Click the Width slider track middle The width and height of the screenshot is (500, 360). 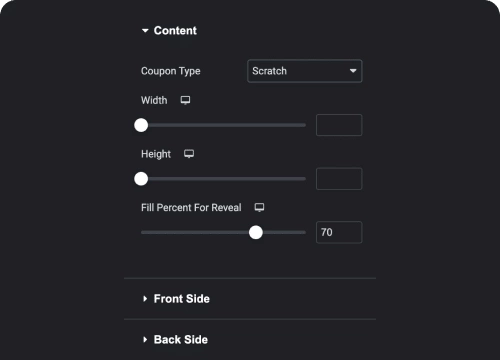click(223, 125)
